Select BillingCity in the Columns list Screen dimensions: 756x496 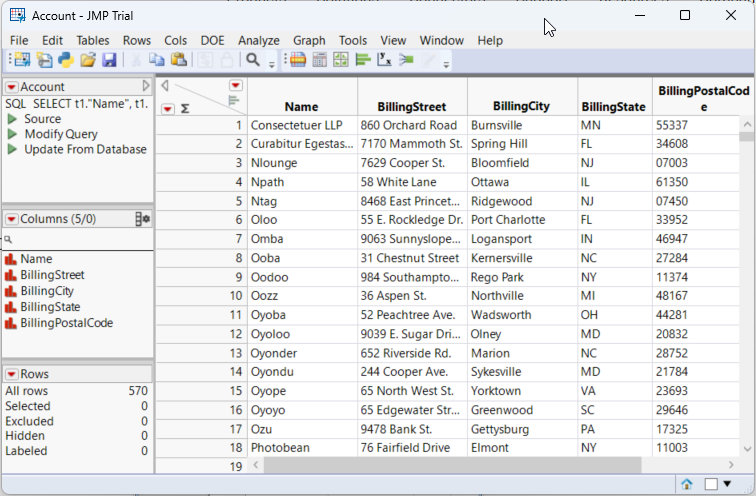click(x=52, y=291)
